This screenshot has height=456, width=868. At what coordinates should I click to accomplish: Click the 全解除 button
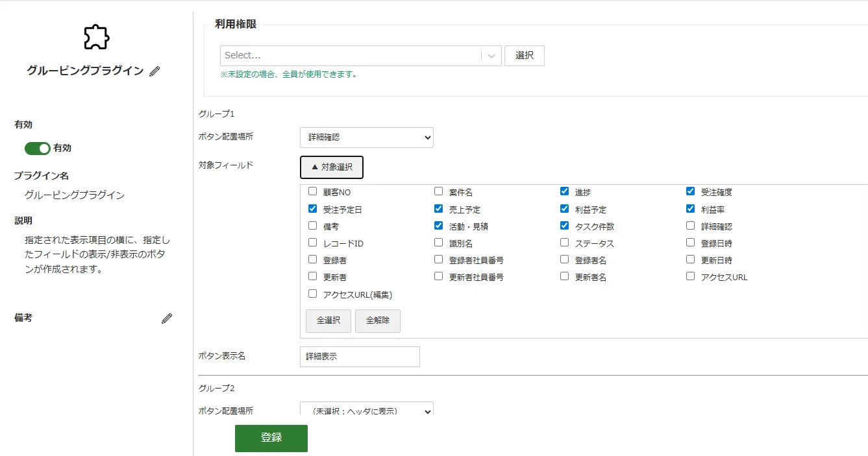[x=378, y=321]
